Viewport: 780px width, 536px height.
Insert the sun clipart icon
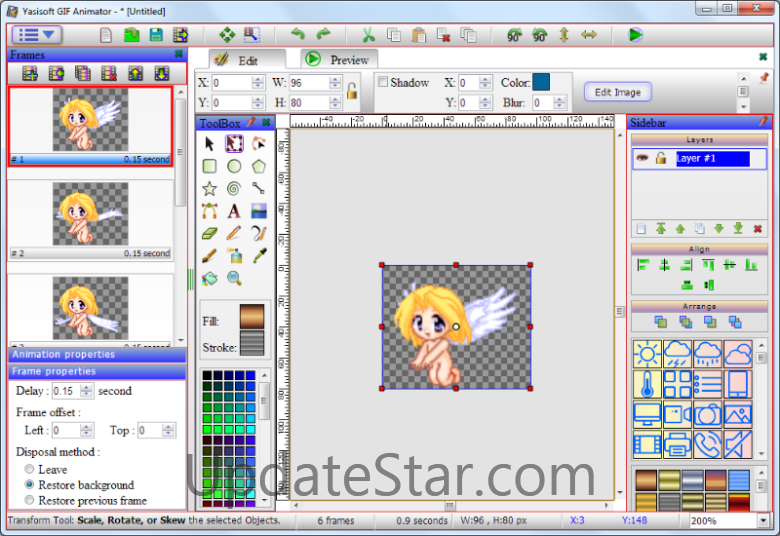tap(647, 354)
